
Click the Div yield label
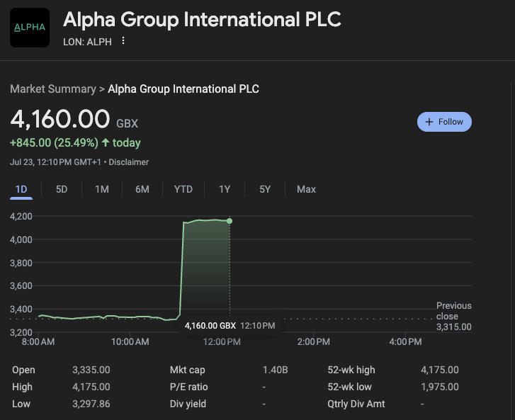point(188,404)
